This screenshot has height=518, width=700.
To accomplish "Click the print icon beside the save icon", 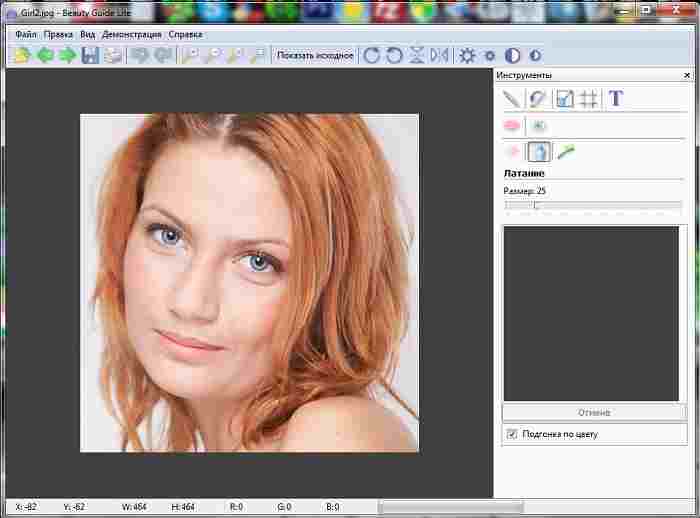I will tap(113, 55).
